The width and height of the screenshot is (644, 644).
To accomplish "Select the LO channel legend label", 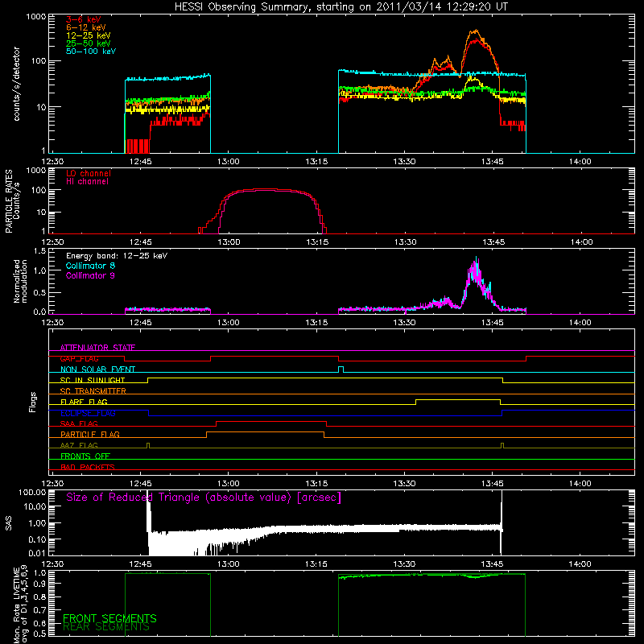I will [x=89, y=173].
